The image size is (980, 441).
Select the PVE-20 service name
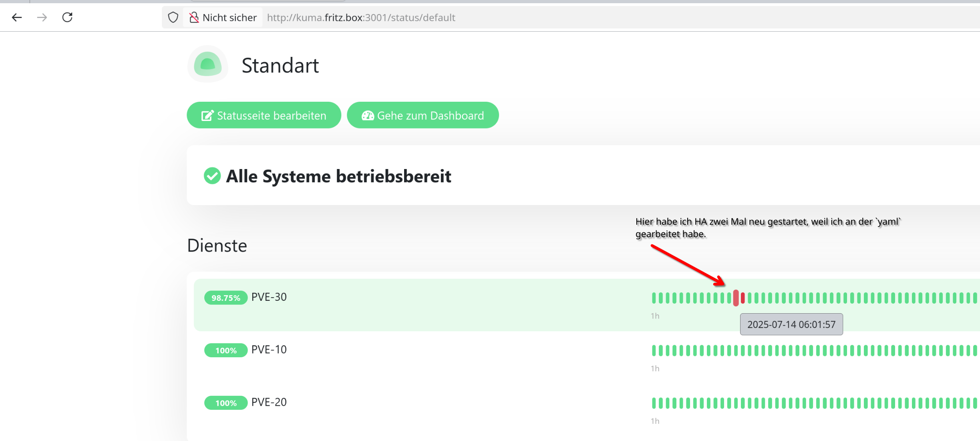tap(269, 402)
